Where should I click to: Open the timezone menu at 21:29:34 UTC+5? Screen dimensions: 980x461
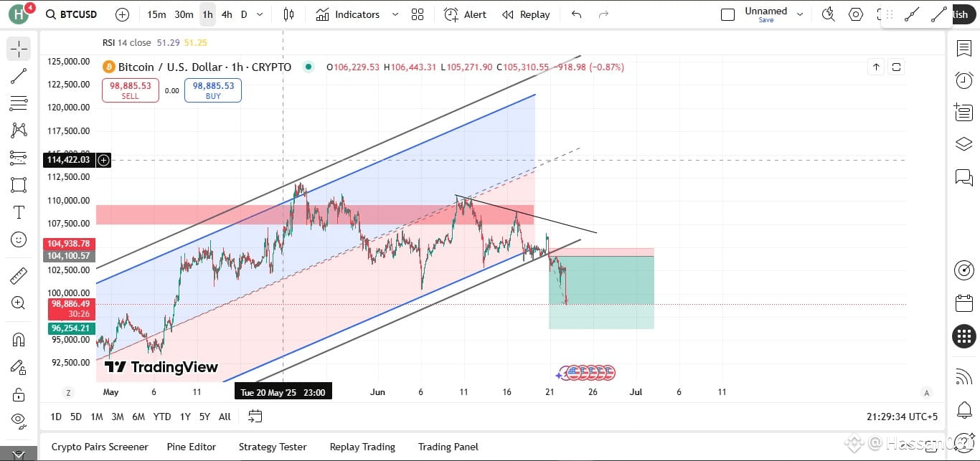click(902, 417)
